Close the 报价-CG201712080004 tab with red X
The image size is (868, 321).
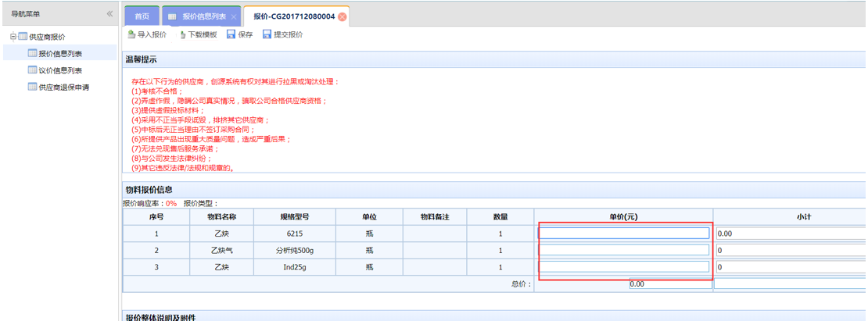coord(343,16)
